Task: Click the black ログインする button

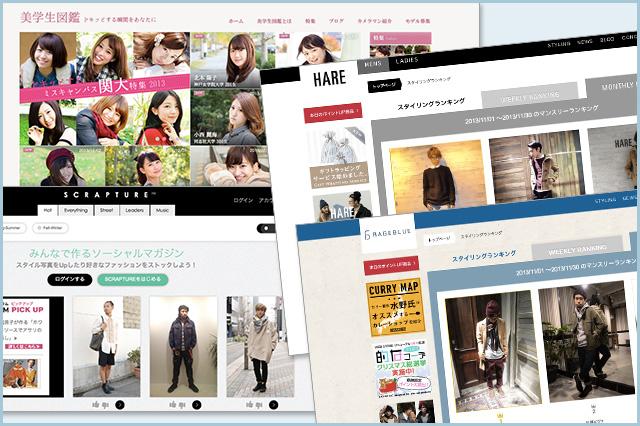Action: 70,279
